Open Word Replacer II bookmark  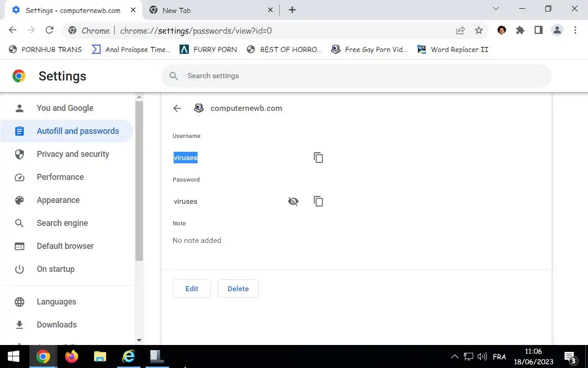(x=452, y=49)
